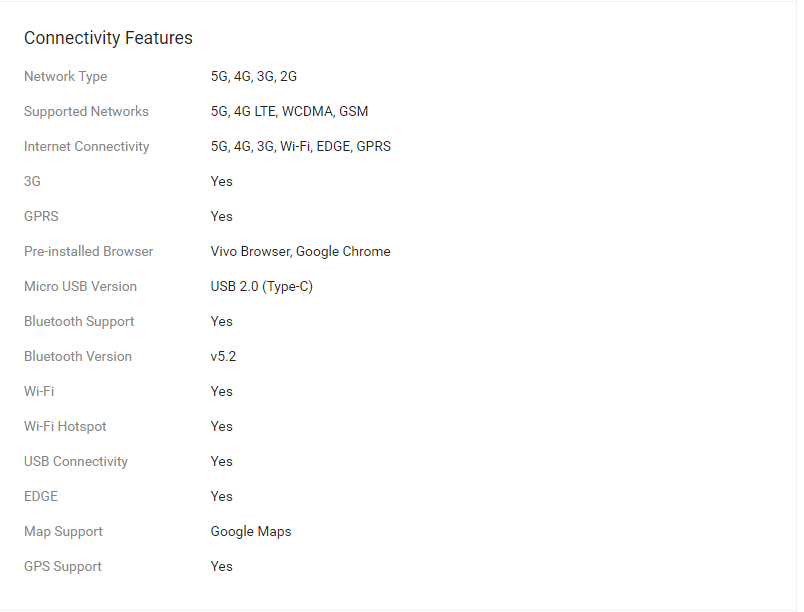Image resolution: width=804 pixels, height=612 pixels.
Task: Click the Wi-Fi Hotspot label
Action: 65,426
